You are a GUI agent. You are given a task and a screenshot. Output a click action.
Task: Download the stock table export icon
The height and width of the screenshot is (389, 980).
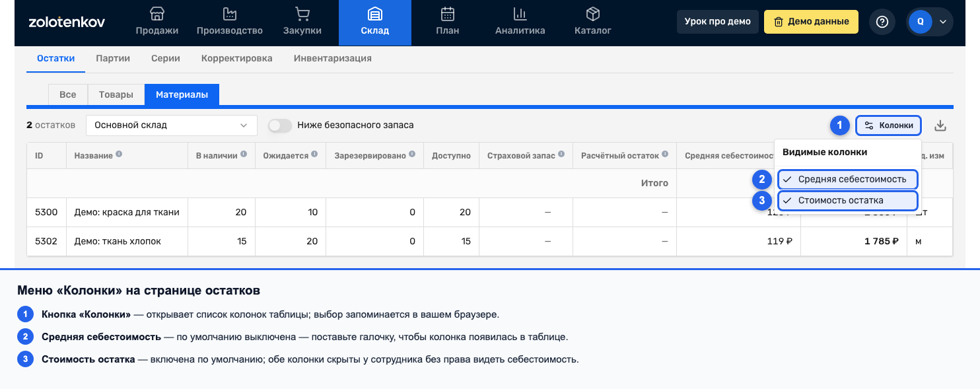(940, 125)
